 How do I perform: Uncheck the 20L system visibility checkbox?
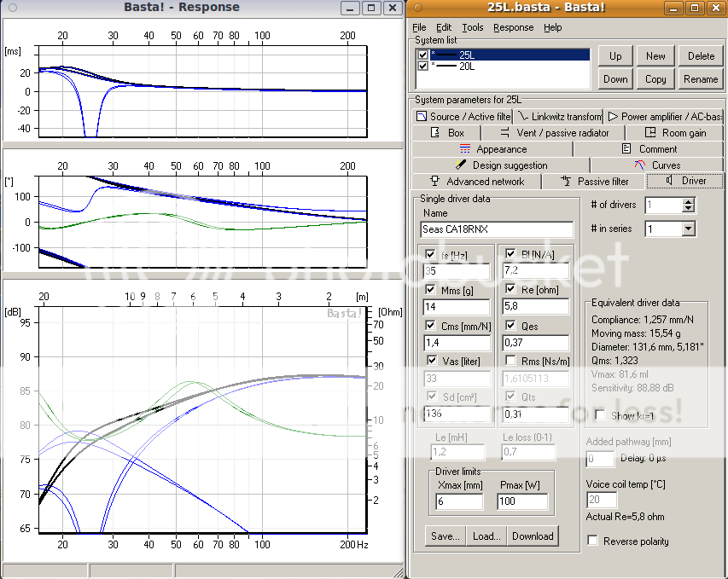pyautogui.click(x=423, y=66)
